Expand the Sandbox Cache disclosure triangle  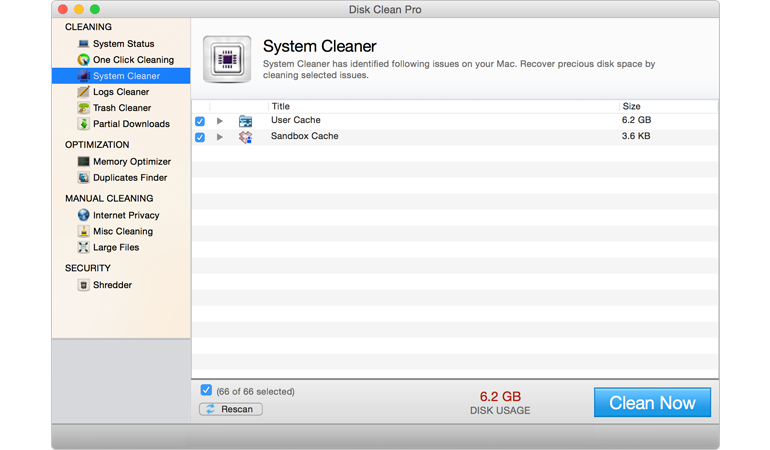click(220, 137)
